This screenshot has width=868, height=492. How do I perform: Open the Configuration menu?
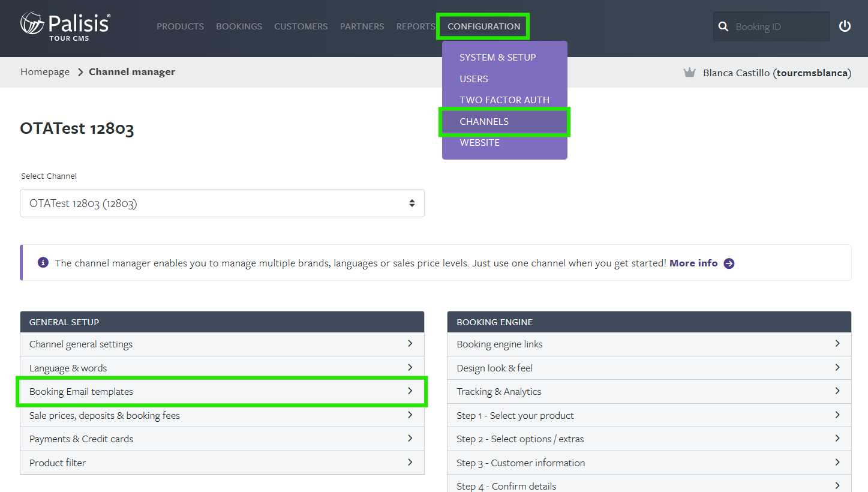pyautogui.click(x=483, y=26)
